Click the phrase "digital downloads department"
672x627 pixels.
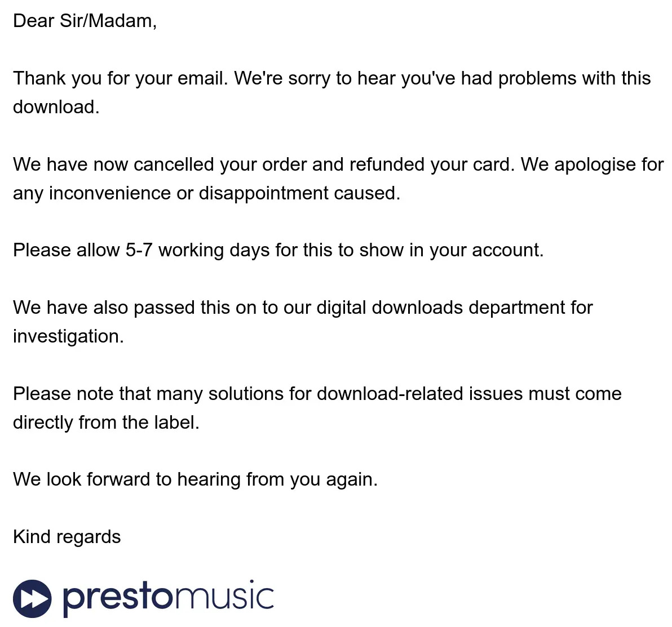click(454, 308)
